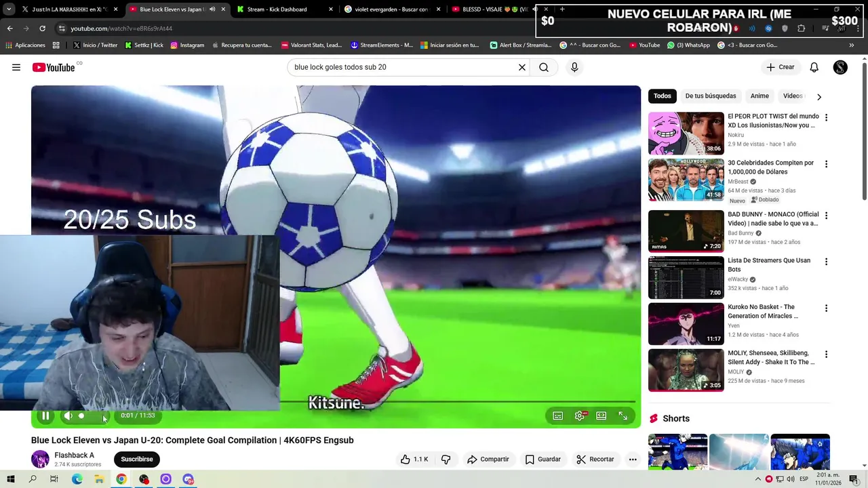
Task: Clear the search box with the X
Action: tap(522, 67)
